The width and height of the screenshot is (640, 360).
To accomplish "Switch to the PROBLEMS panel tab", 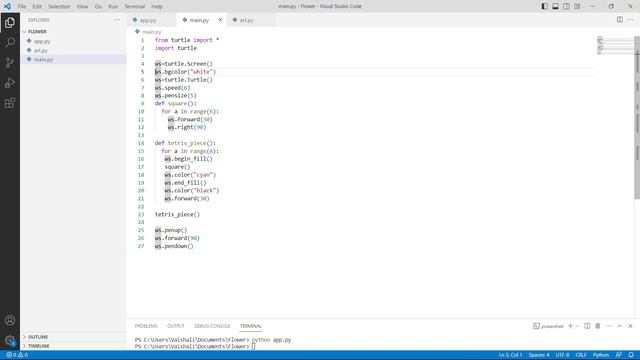I will pyautogui.click(x=146, y=326).
